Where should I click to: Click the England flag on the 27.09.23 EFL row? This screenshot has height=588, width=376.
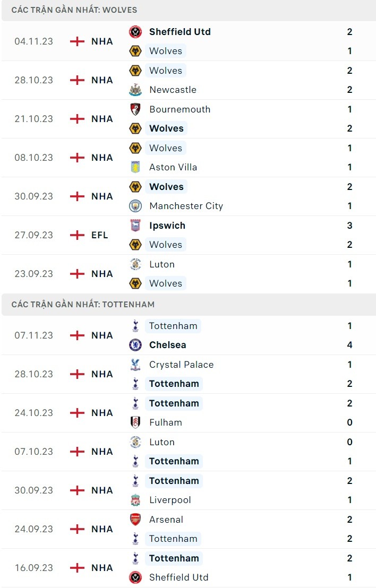tap(78, 235)
